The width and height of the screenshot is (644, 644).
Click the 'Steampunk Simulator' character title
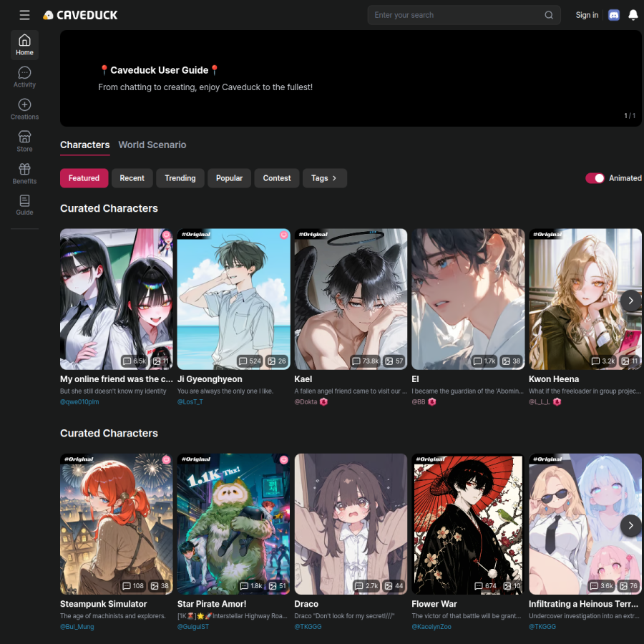tap(104, 604)
